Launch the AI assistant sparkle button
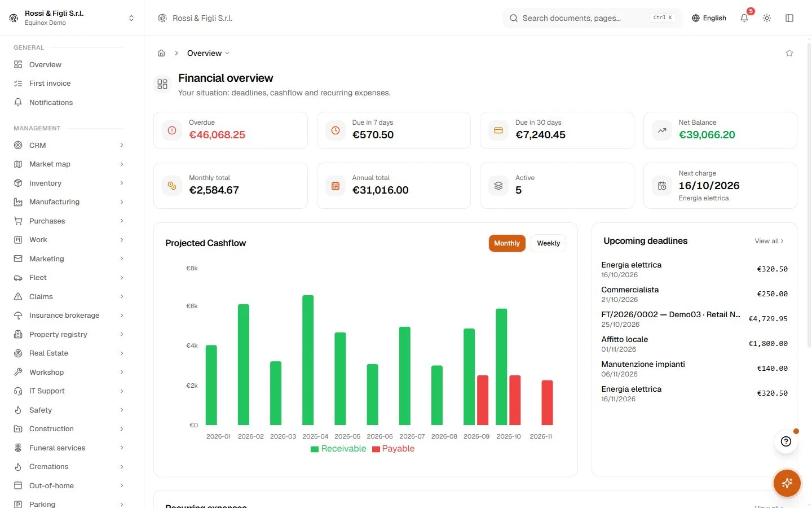The height and width of the screenshot is (508, 812). click(x=787, y=483)
